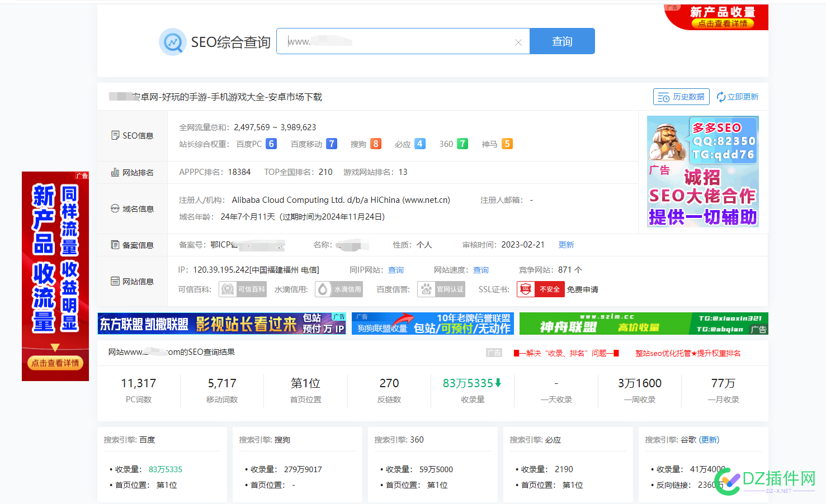The image size is (826, 504).
Task: Click 点击查看详情 button on left red ad
Action: pos(55,363)
